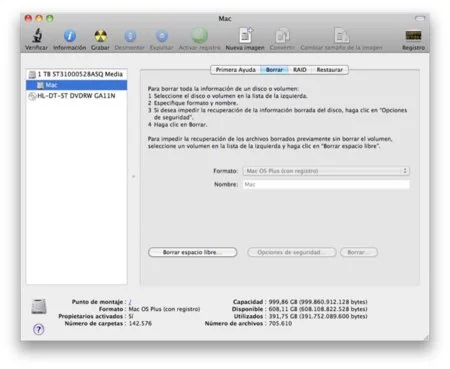Screen dimensions: 450x369
Task: Click the Expulsar eject icon
Action: 162,36
